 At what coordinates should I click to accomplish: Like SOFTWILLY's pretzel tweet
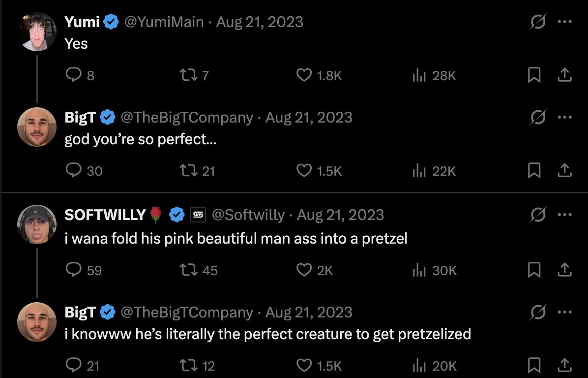point(304,270)
